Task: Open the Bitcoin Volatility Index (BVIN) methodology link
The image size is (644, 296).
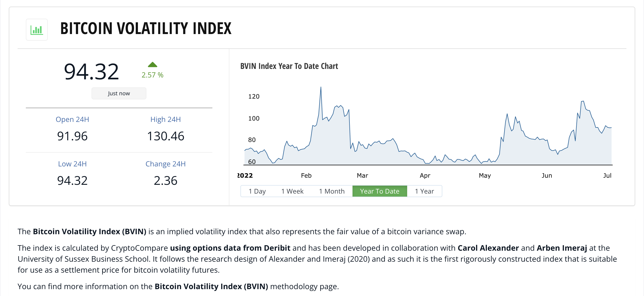Action: click(211, 286)
